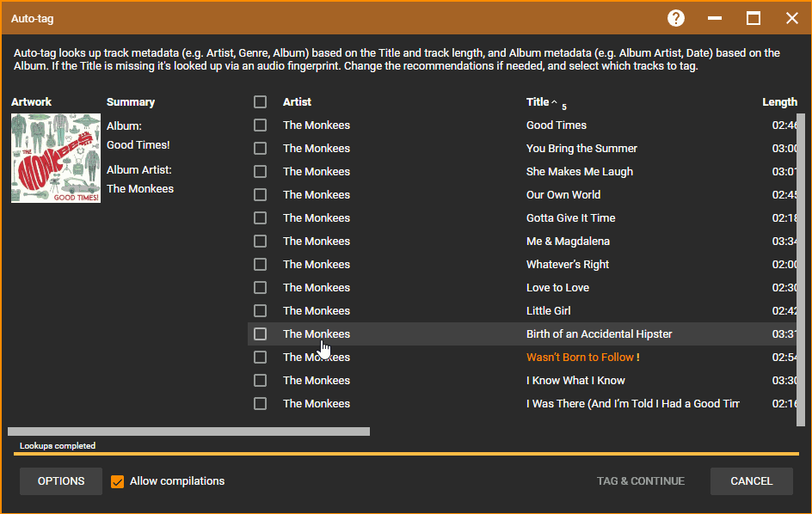Viewport: 812px width, 514px height.
Task: Click the Me & Magdalena track title
Action: click(x=568, y=242)
